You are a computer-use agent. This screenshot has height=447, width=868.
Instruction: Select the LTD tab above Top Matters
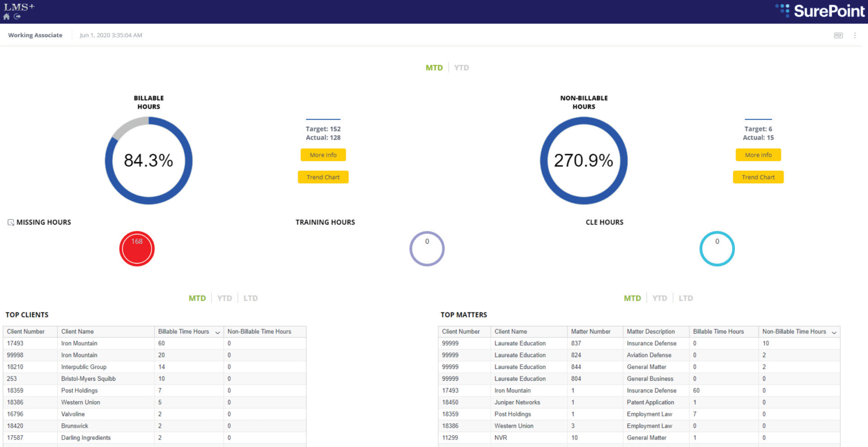tap(686, 298)
